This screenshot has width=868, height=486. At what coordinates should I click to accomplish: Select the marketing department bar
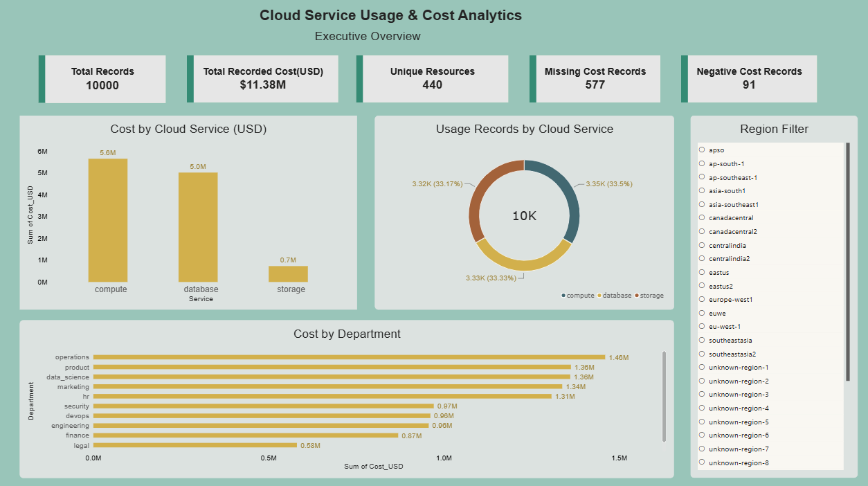click(328, 386)
